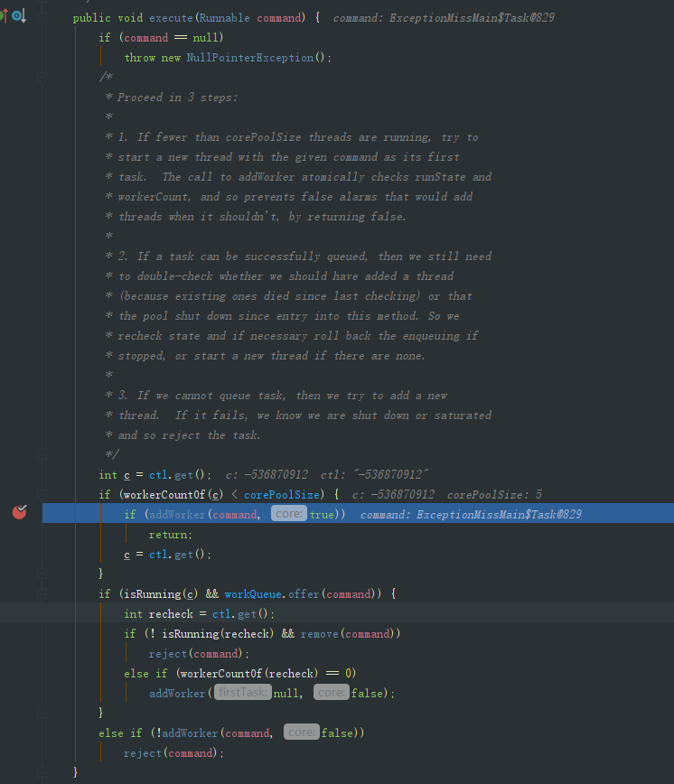The height and width of the screenshot is (784, 674).
Task: Fold the isRunning(c) && workQueue.offer if block
Action: 42,594
